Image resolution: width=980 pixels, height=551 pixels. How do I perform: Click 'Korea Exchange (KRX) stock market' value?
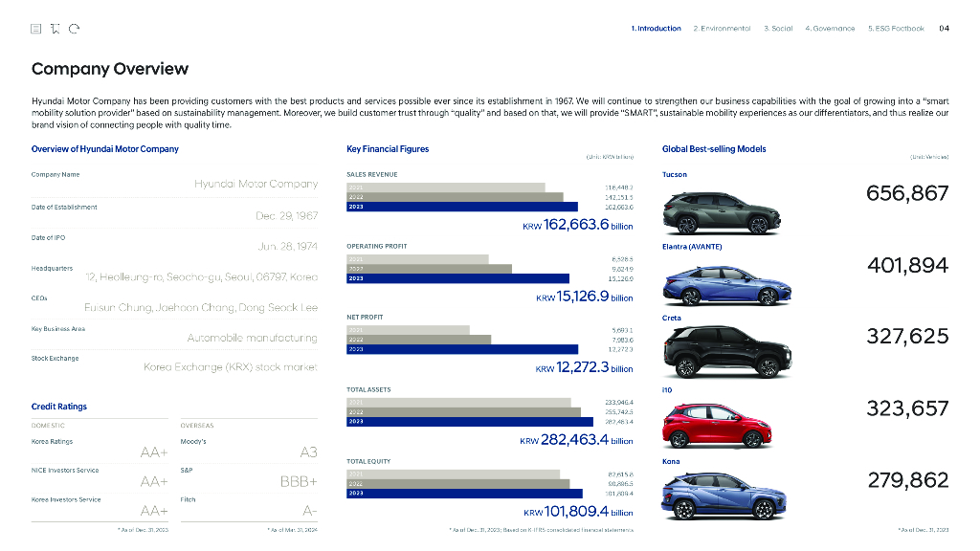click(231, 367)
